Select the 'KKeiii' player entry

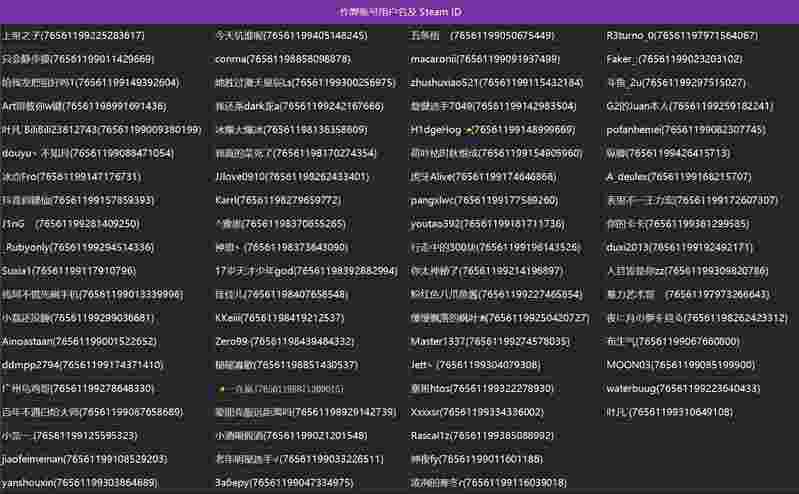coord(279,318)
